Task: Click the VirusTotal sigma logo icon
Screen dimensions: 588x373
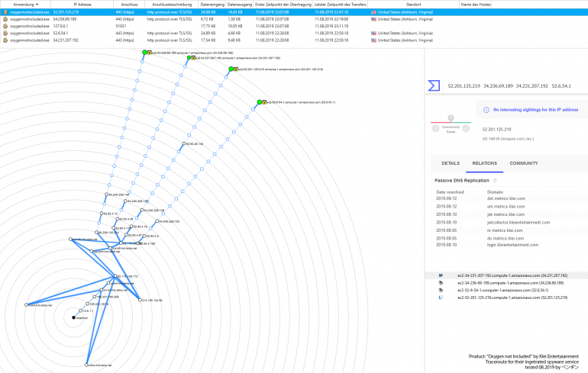Action: [x=434, y=86]
